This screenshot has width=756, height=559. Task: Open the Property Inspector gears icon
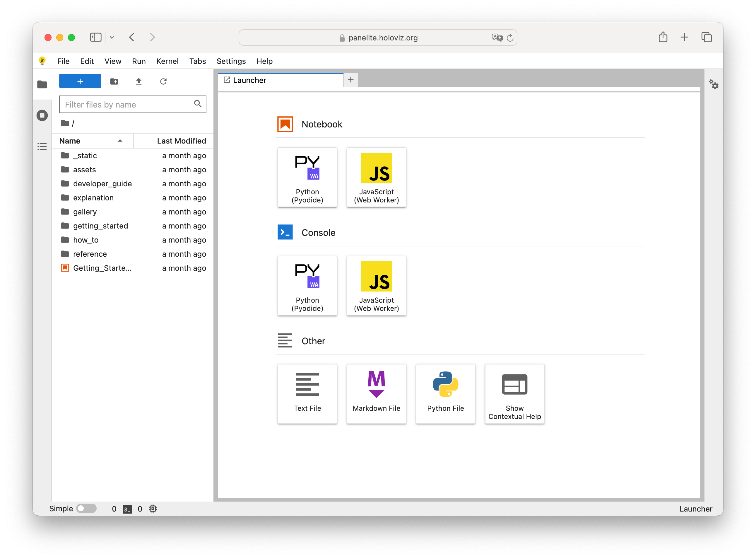pyautogui.click(x=714, y=84)
